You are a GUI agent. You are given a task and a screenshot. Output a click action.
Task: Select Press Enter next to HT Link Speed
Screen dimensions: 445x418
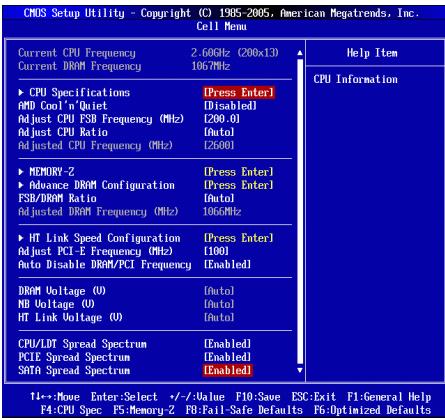(x=238, y=238)
